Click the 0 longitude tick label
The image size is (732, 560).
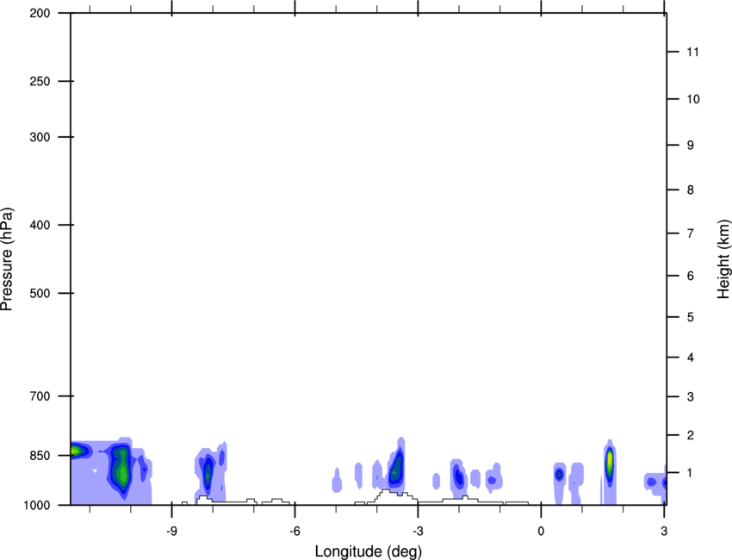coord(541,531)
